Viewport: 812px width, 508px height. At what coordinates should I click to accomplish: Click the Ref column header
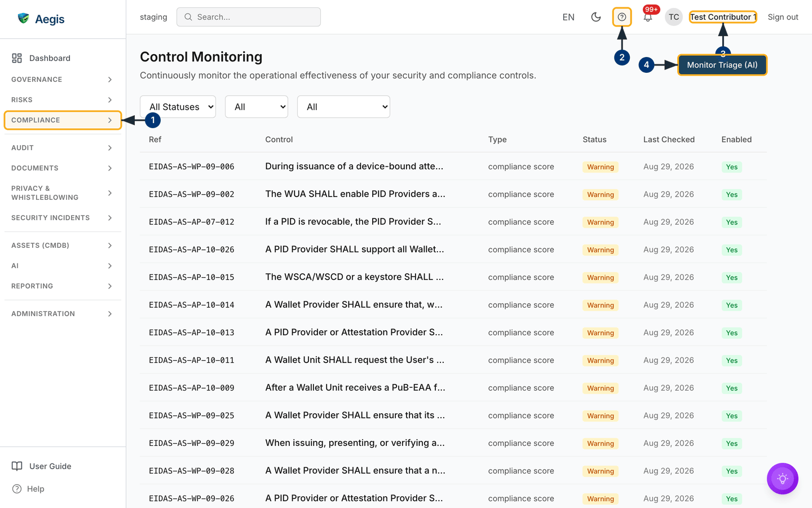[155, 139]
